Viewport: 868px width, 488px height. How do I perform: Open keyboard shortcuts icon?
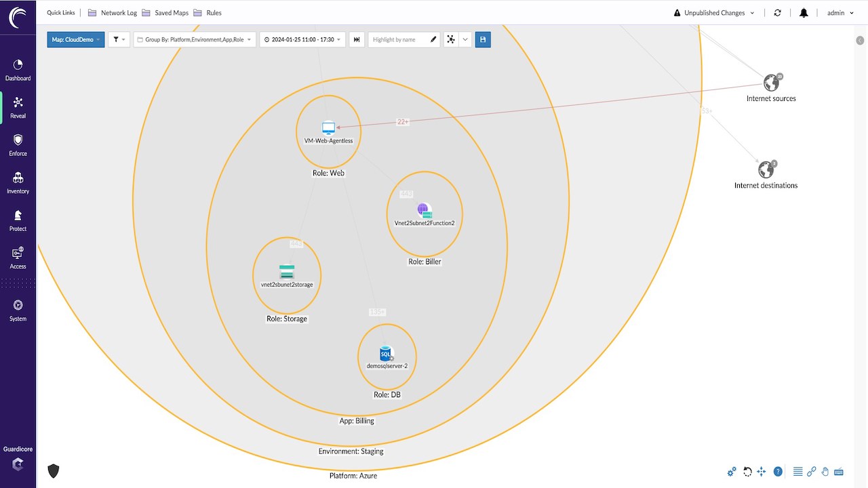click(838, 472)
